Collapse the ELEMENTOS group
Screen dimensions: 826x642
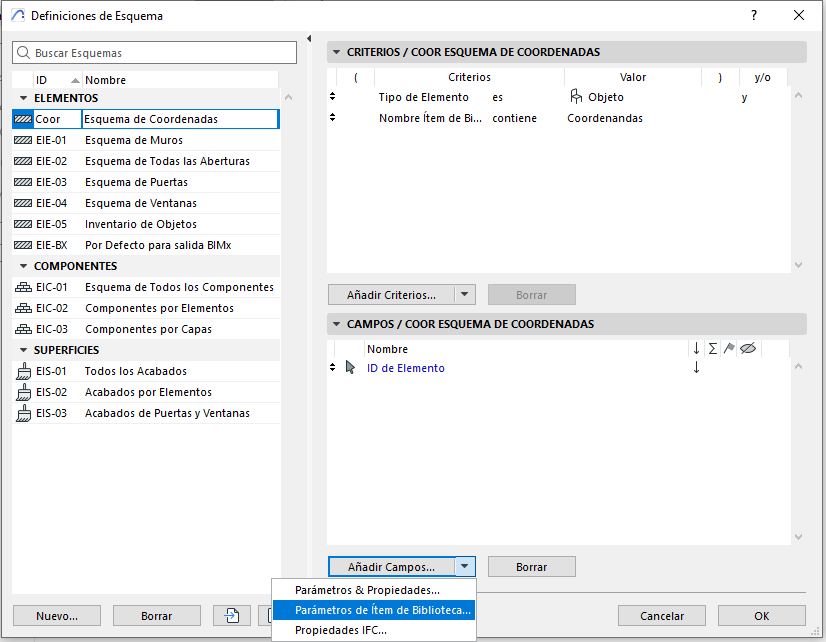point(23,98)
